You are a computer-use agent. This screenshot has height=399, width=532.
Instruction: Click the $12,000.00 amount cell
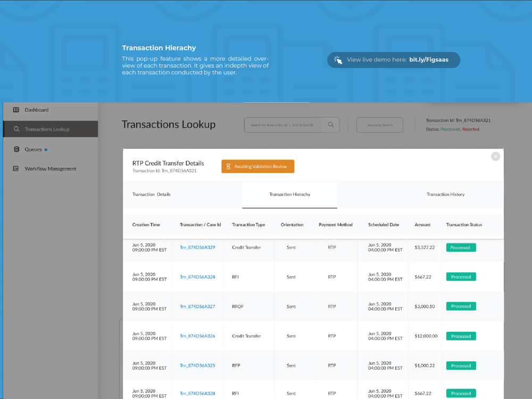pyautogui.click(x=426, y=336)
